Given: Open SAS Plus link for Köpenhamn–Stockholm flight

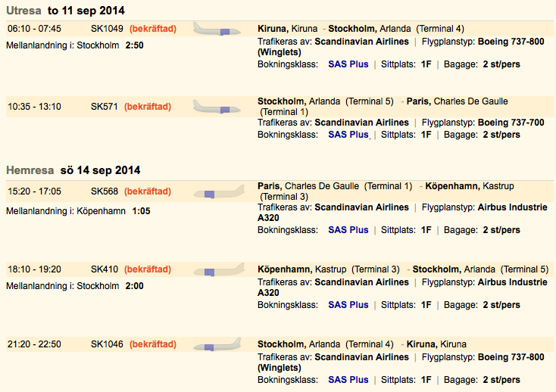Looking at the screenshot, I should (348, 305).
